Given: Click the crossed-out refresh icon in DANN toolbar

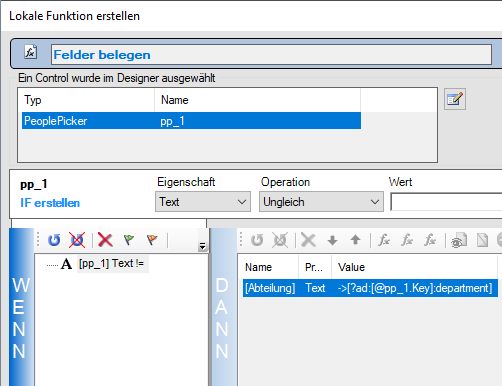Looking at the screenshot, I should 280,240.
